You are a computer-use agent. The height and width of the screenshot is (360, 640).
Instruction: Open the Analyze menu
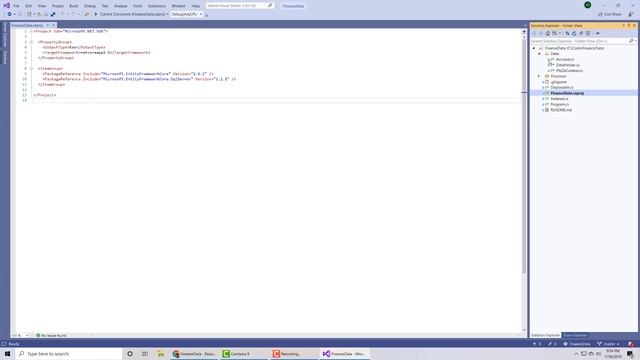point(120,6)
